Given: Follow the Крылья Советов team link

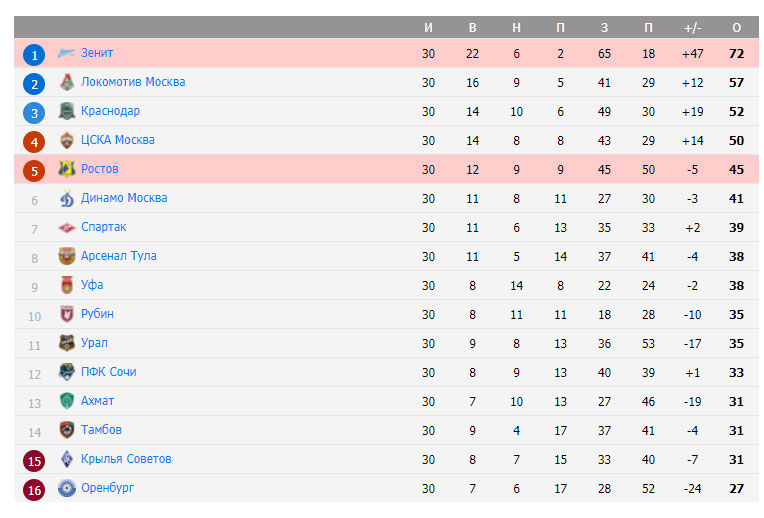Looking at the screenshot, I should (126, 459).
